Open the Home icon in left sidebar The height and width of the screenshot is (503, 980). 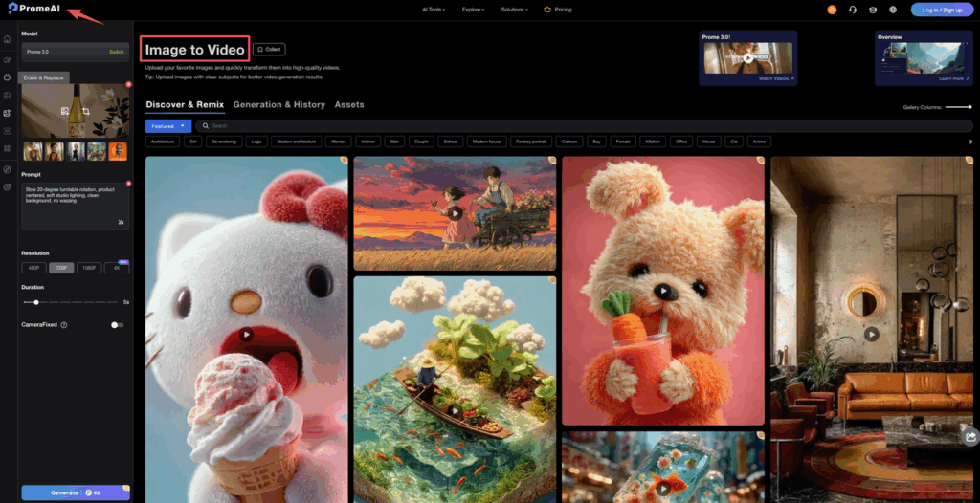pyautogui.click(x=7, y=39)
